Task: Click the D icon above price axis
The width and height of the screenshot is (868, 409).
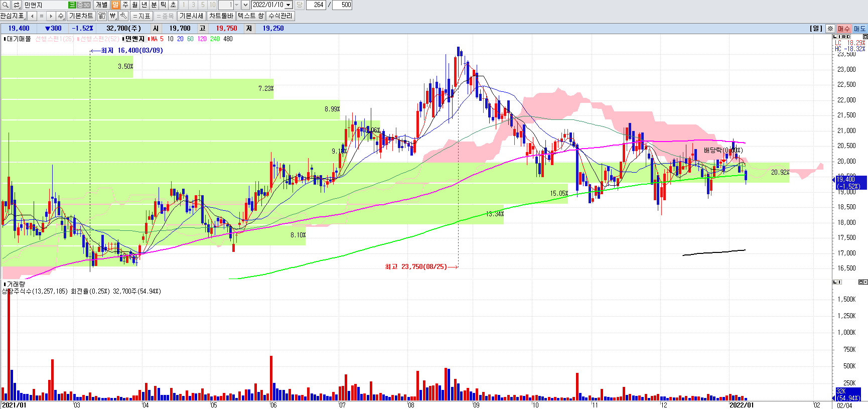Action: coord(848,37)
